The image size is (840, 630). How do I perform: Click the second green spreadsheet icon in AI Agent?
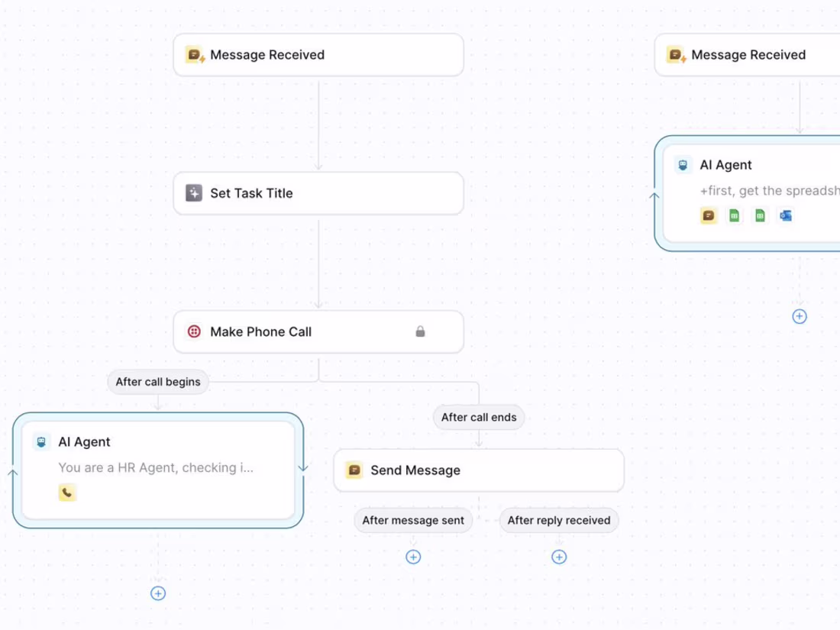[760, 215]
